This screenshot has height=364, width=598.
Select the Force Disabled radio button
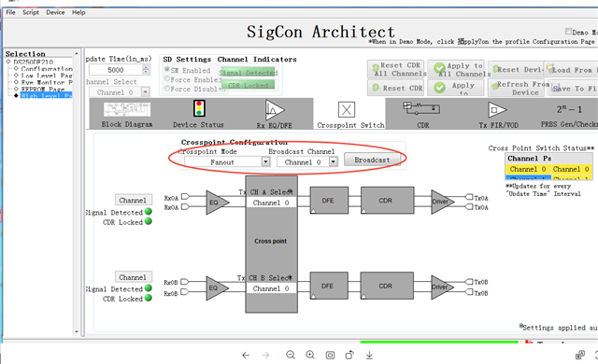(166, 88)
